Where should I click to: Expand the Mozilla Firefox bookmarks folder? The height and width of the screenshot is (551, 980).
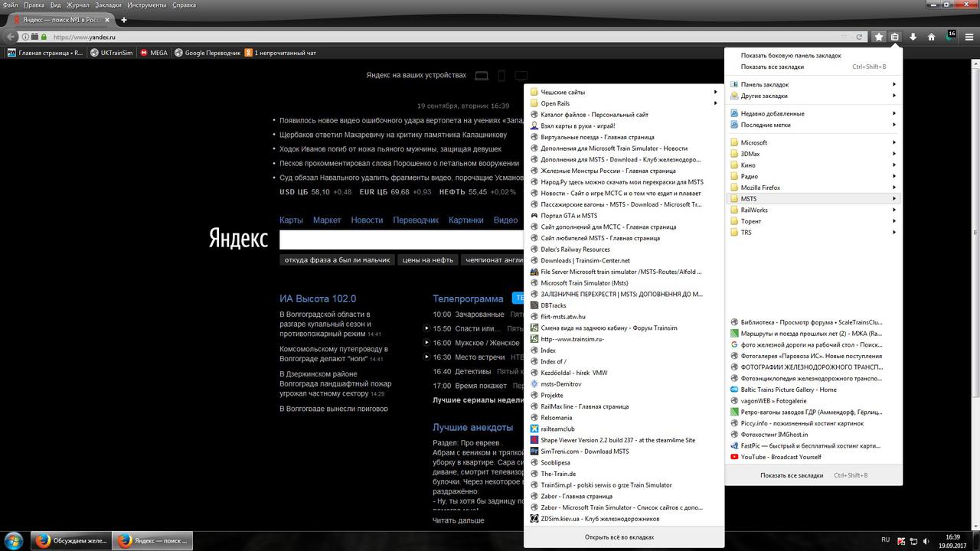[760, 187]
